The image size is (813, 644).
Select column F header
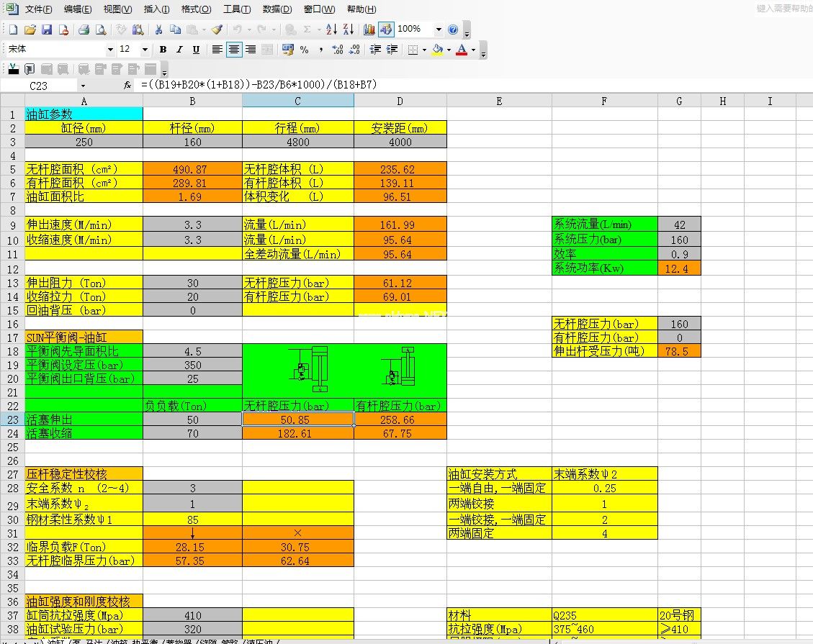(604, 101)
